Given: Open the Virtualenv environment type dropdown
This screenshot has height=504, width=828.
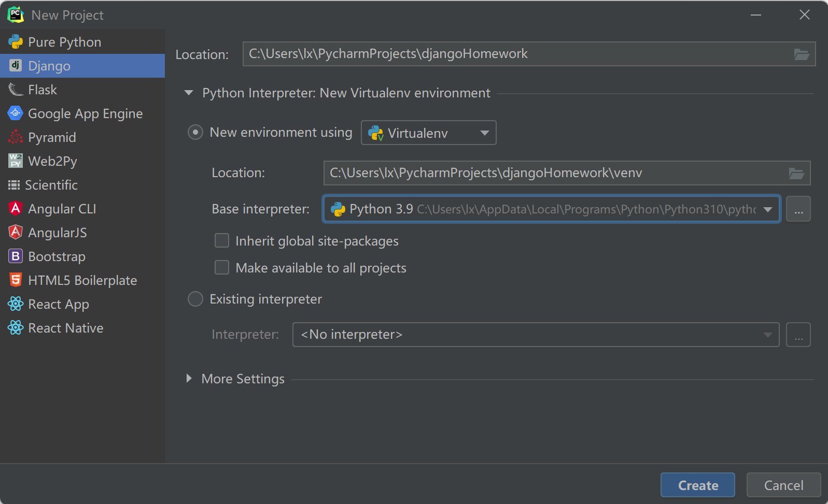Looking at the screenshot, I should click(428, 133).
